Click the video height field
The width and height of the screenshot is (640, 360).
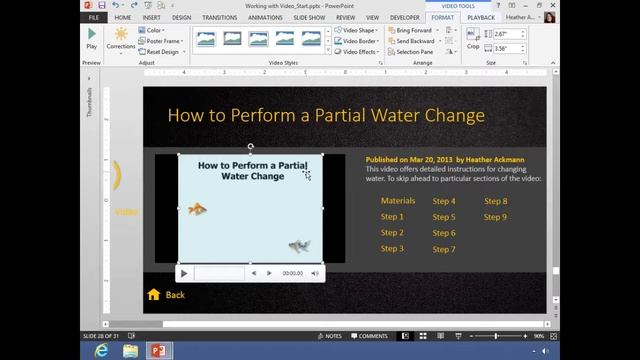(x=507, y=34)
